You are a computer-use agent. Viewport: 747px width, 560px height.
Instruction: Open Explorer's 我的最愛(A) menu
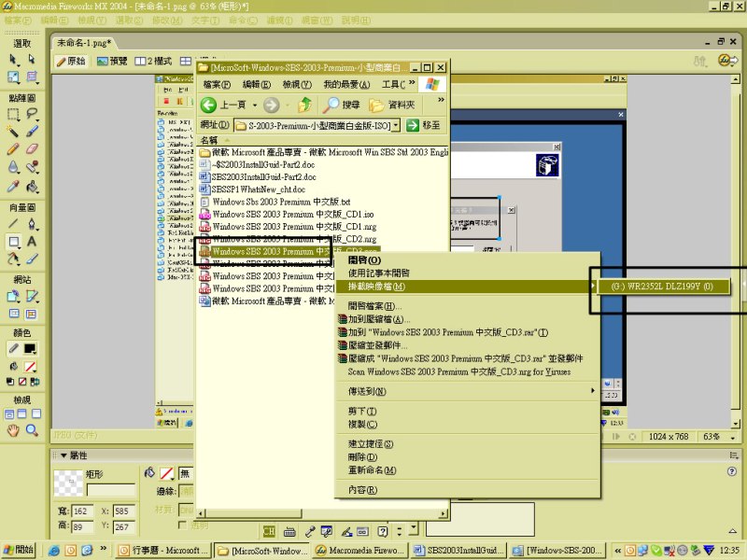coord(346,85)
